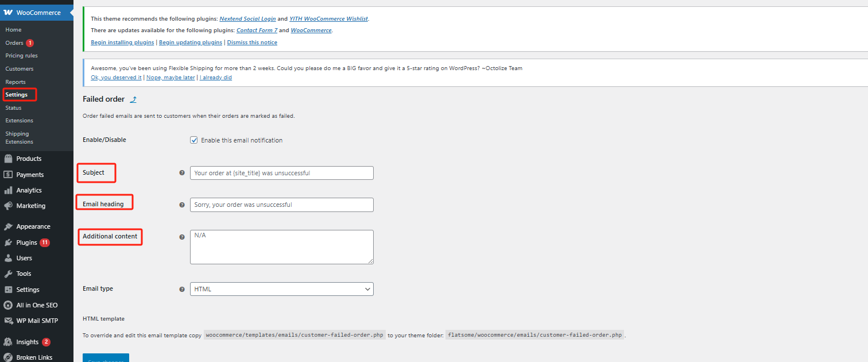The height and width of the screenshot is (362, 868).
Task: Open Payments via its dollar icon
Action: pyautogui.click(x=8, y=175)
